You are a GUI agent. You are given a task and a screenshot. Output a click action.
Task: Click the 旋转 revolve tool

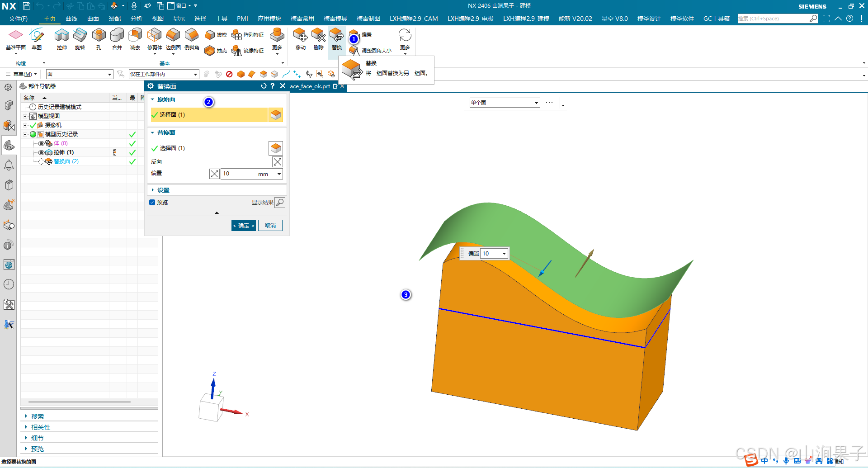pyautogui.click(x=80, y=39)
